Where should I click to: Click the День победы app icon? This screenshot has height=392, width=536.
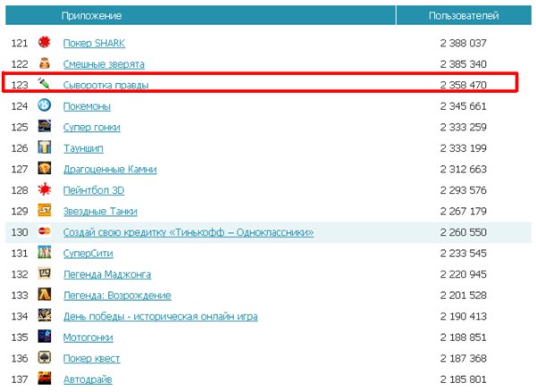(x=45, y=316)
